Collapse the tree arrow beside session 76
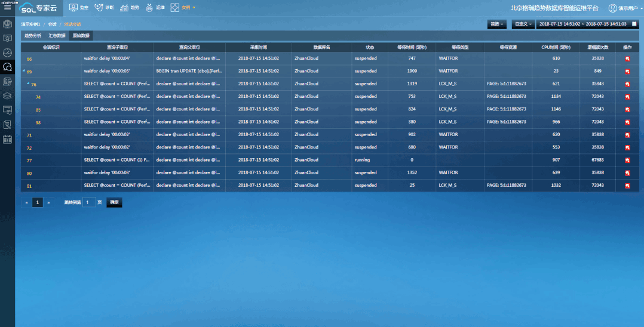Viewport: 644px width, 327px height. (x=28, y=84)
